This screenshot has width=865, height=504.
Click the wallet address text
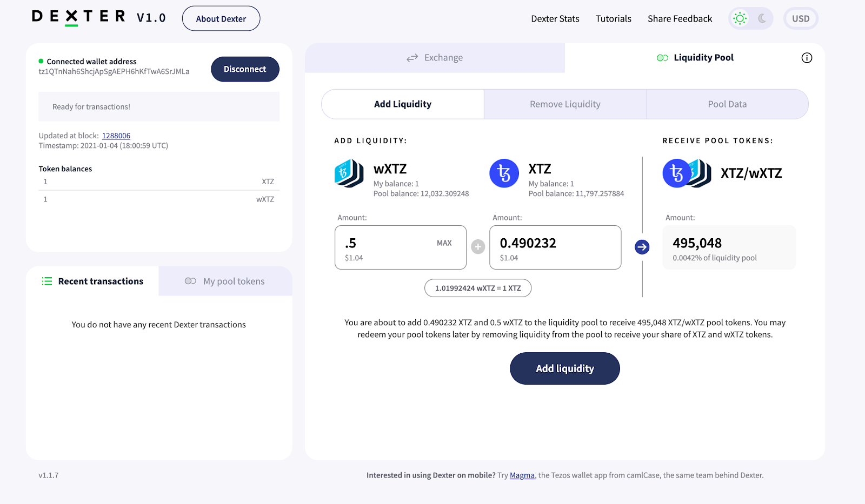pyautogui.click(x=114, y=71)
